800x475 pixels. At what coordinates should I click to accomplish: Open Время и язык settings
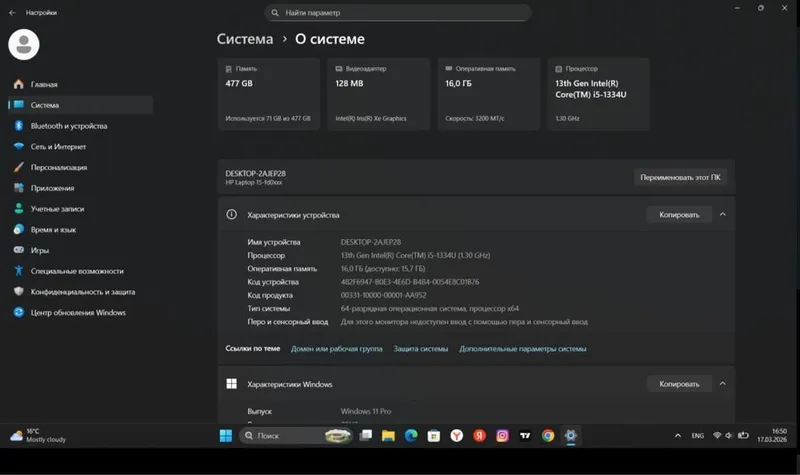(81, 230)
